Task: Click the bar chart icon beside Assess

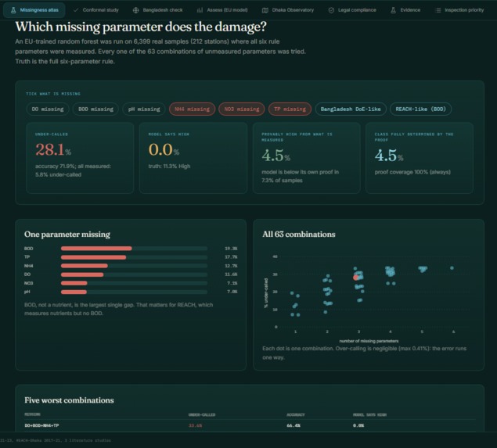Action: click(200, 10)
